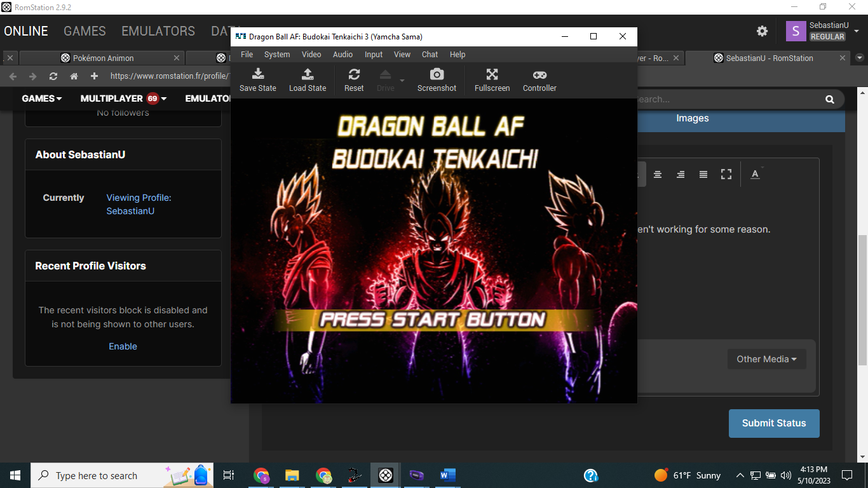
Task: Enable the recent profile visitors block
Action: point(123,346)
